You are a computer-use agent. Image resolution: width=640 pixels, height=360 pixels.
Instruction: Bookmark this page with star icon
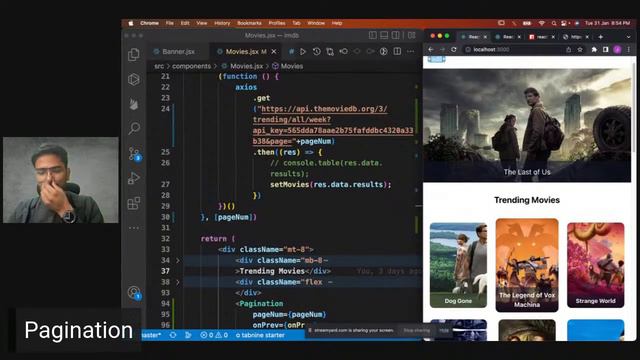point(580,49)
